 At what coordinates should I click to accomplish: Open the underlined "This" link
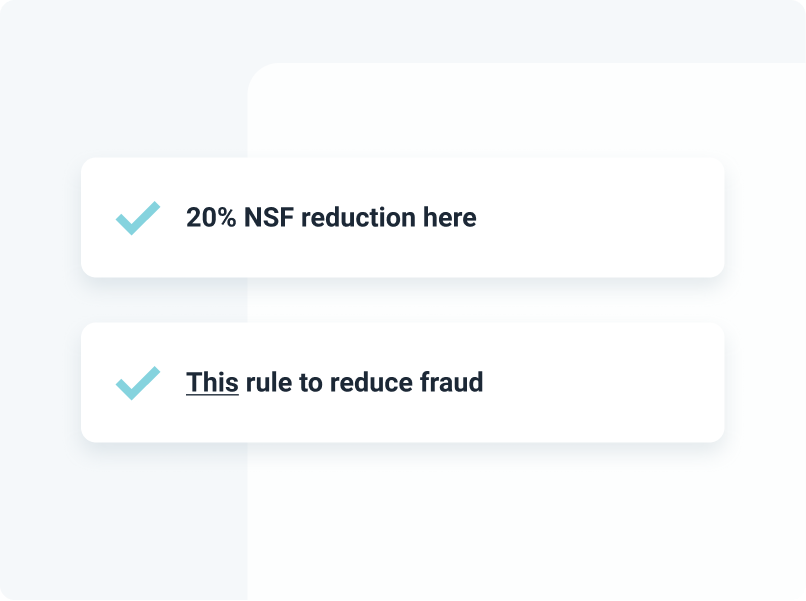click(212, 383)
